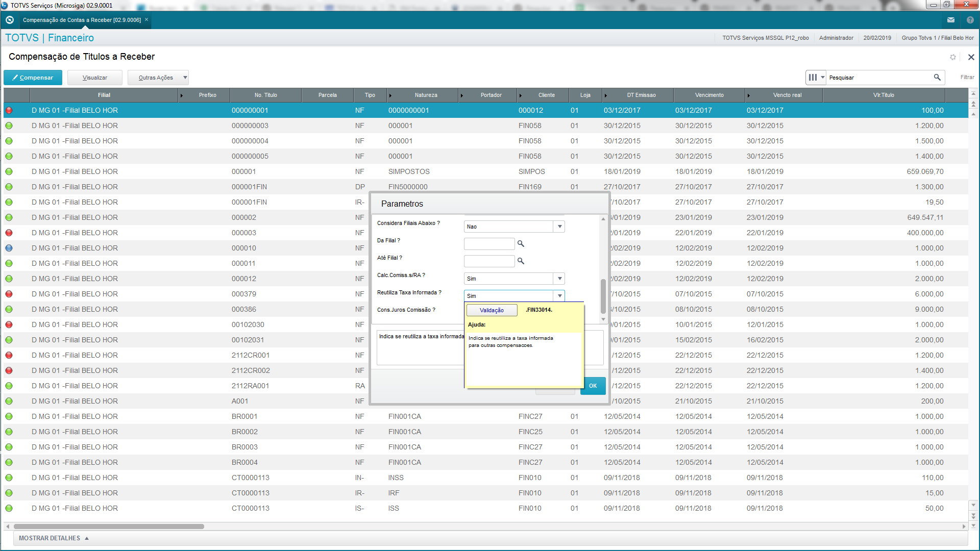980x551 pixels.
Task: Click the horizontal scrollbar thumb
Action: 109,527
